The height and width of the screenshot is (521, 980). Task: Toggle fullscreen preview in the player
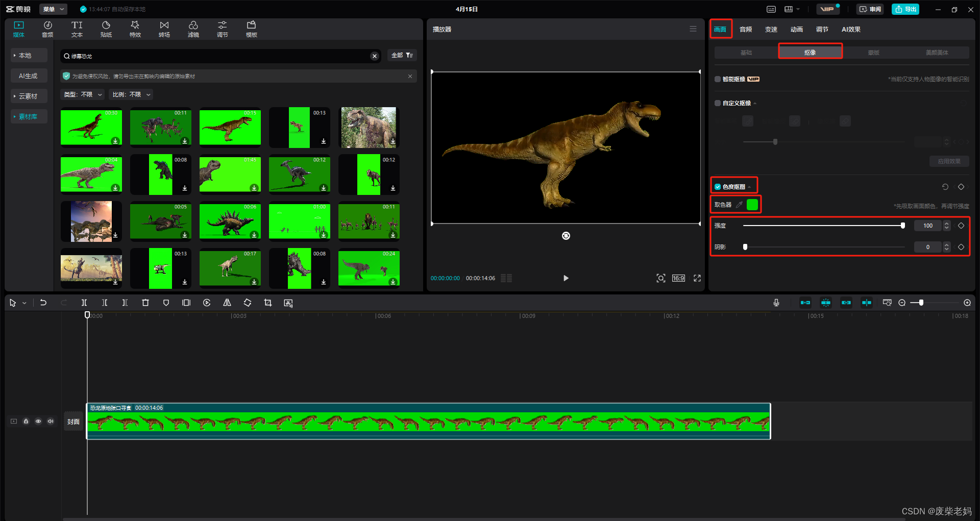point(697,278)
